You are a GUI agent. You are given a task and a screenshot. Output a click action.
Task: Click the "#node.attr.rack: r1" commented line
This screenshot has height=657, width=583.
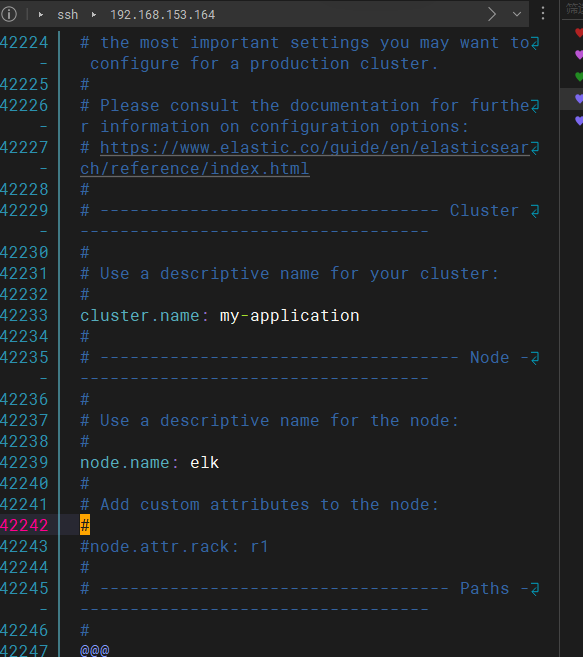pyautogui.click(x=174, y=546)
